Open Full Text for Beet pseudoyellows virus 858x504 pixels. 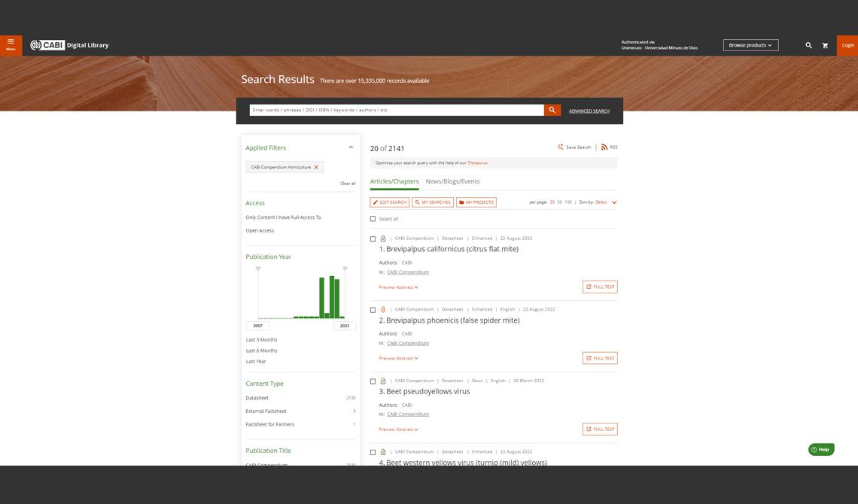coord(600,429)
